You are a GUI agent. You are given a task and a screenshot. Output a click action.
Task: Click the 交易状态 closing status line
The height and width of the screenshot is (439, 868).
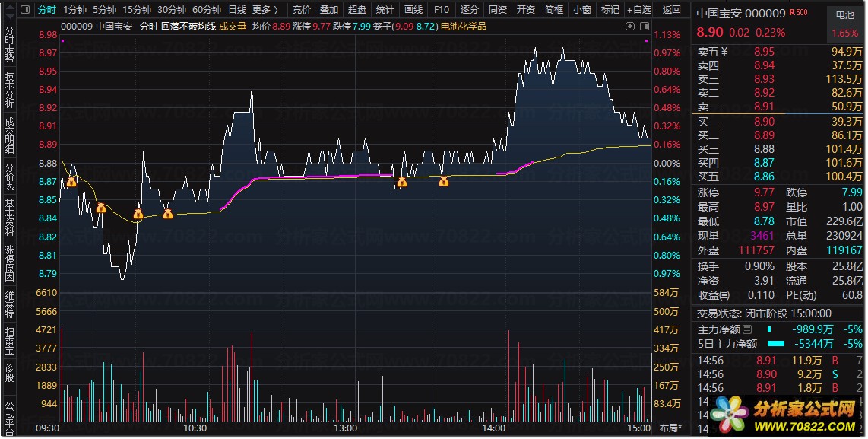764,313
